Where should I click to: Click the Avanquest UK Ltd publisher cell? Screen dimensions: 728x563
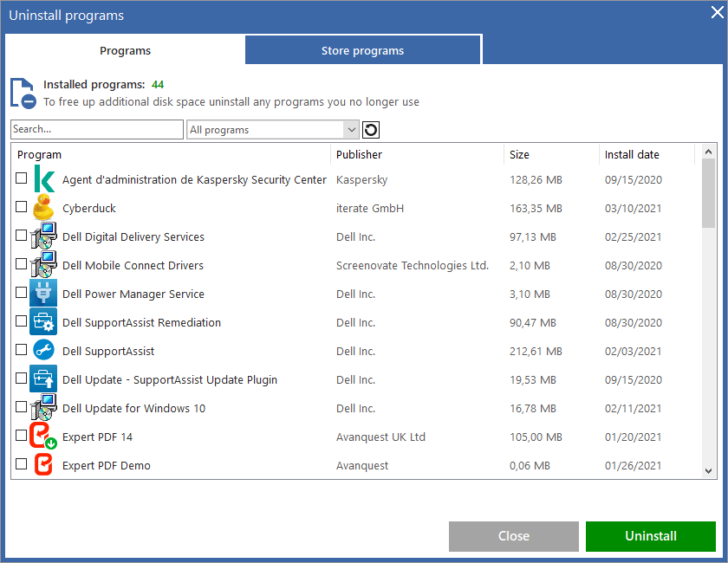tap(380, 437)
